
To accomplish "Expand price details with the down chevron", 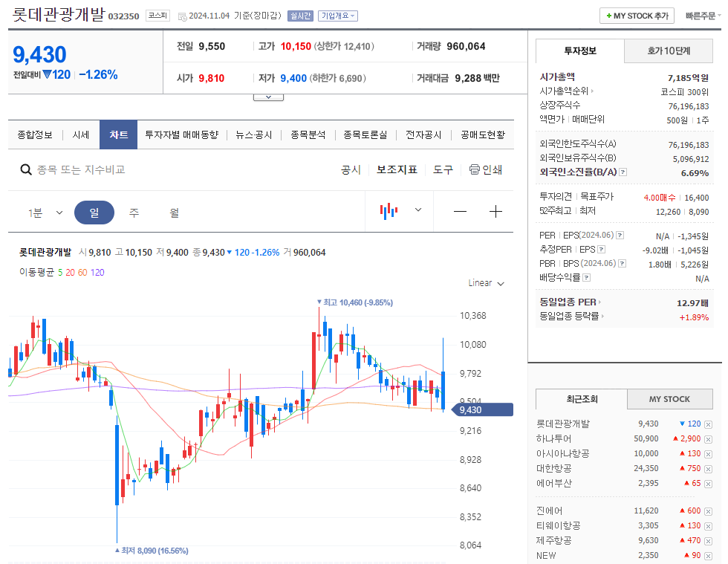I will pyautogui.click(x=268, y=97).
